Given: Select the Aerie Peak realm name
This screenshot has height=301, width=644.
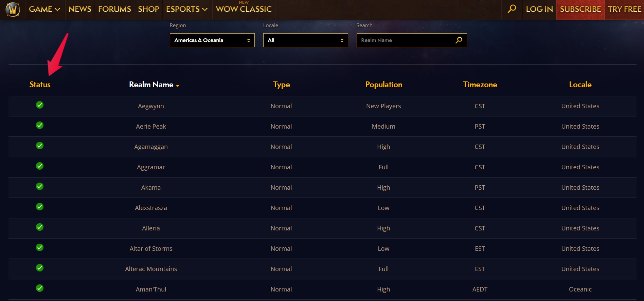Looking at the screenshot, I should [151, 127].
